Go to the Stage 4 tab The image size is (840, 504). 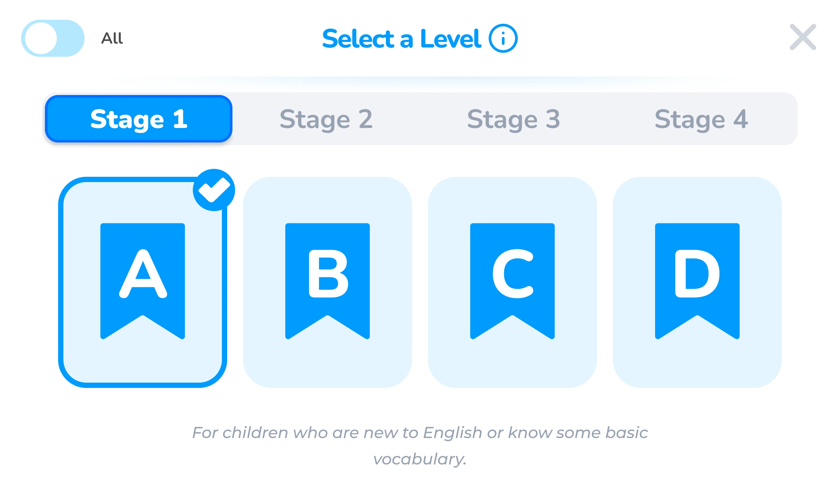[x=701, y=119]
